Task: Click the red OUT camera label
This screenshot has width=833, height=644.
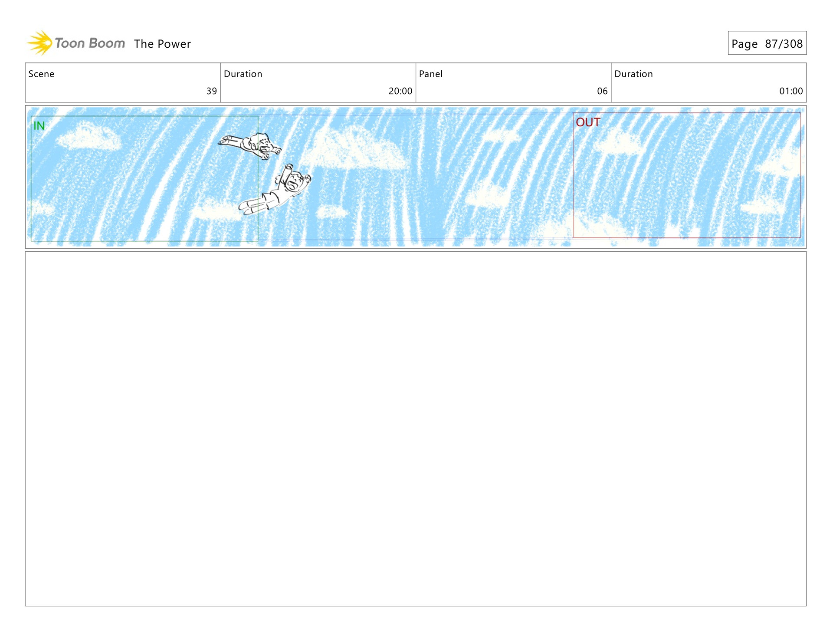Action: pyautogui.click(x=588, y=122)
